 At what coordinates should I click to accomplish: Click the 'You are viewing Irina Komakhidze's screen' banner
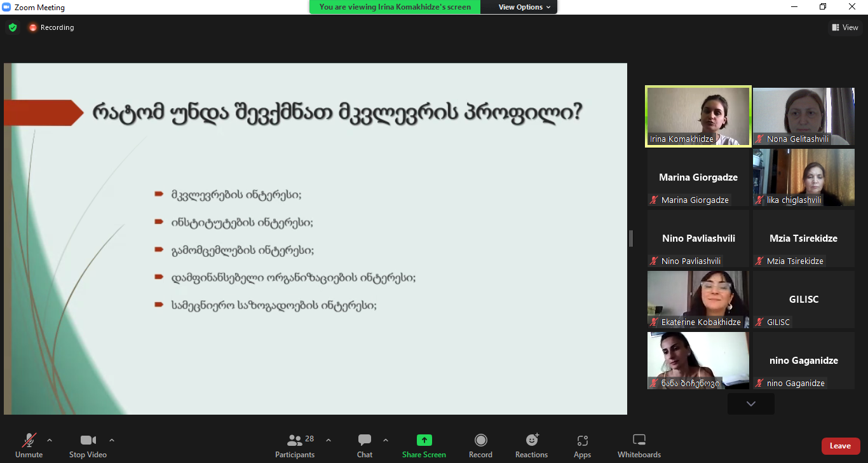(x=395, y=7)
